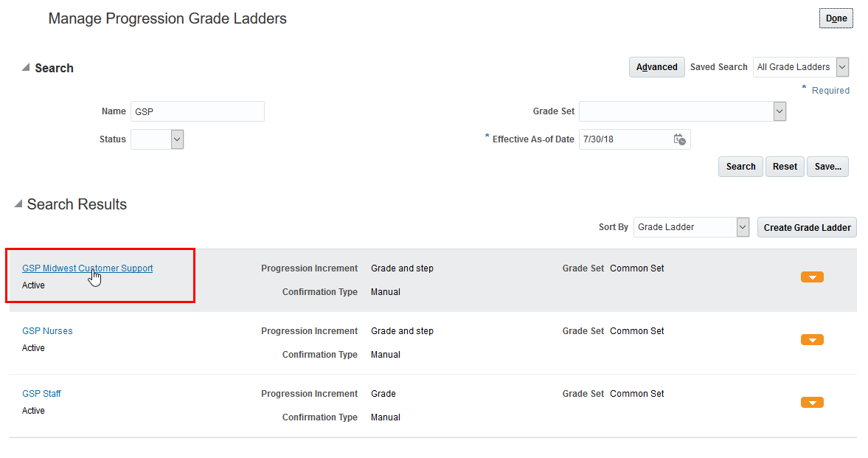Open the Sort By dropdown
Screen dimensions: 868x458
tap(743, 227)
